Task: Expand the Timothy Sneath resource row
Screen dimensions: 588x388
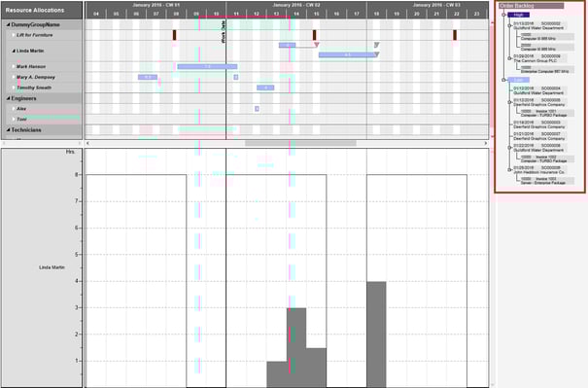Action: pyautogui.click(x=14, y=88)
